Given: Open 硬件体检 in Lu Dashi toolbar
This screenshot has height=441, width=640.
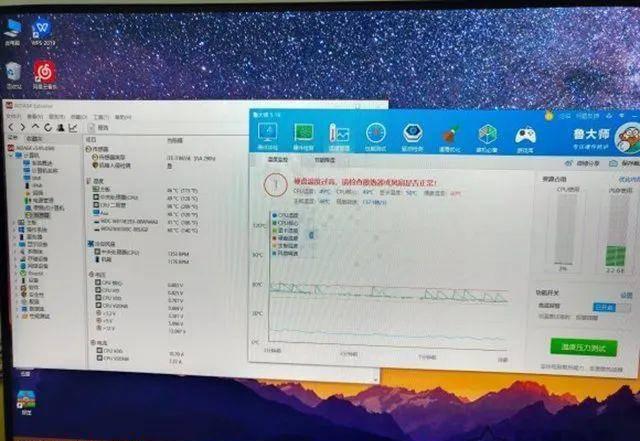Looking at the screenshot, I should click(267, 137).
